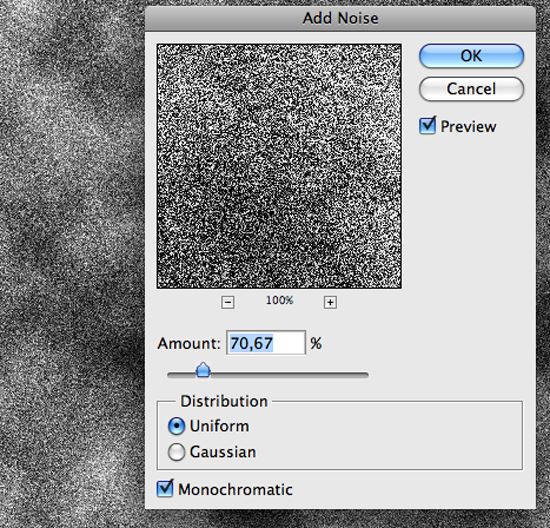Image resolution: width=550 pixels, height=528 pixels.
Task: Toggle the Monochromatic checkbox
Action: click(x=165, y=489)
